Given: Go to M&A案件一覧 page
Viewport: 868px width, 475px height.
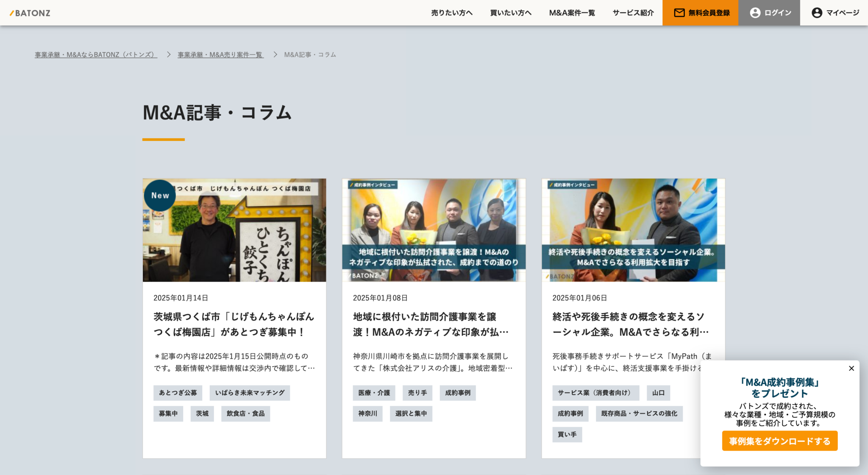Looking at the screenshot, I should [572, 13].
